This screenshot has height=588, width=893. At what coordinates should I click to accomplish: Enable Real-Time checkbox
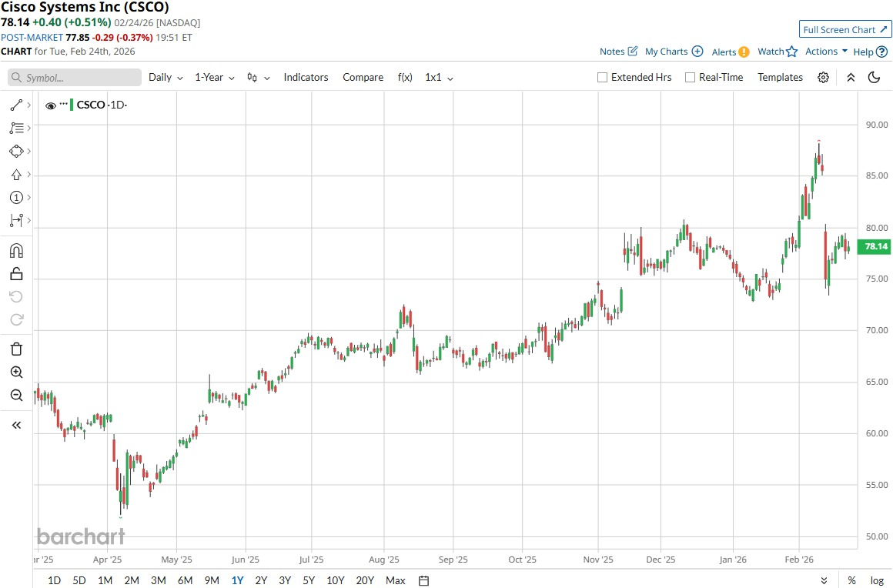coord(690,78)
